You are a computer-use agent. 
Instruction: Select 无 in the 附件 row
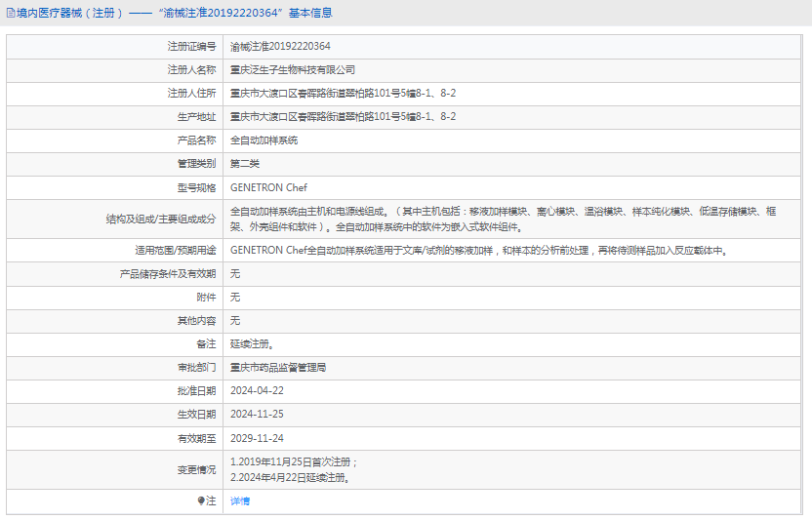coord(235,297)
